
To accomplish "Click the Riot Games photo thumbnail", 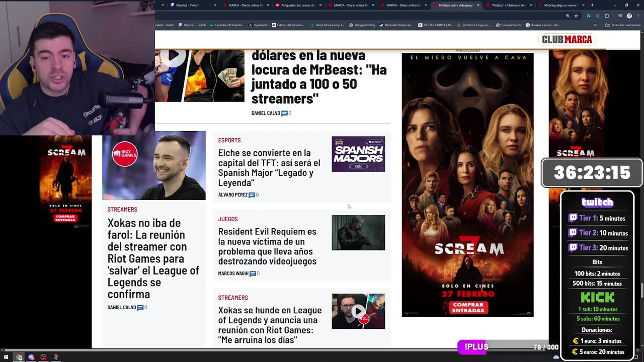I will 154,165.
